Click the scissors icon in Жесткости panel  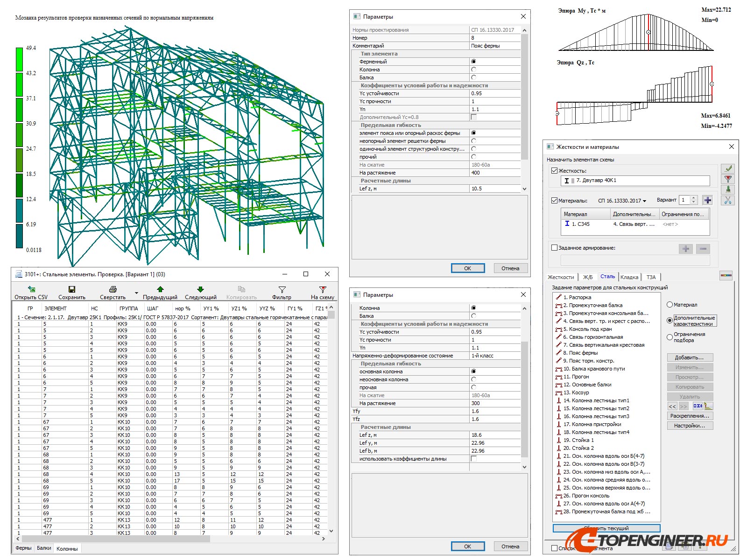tap(728, 200)
